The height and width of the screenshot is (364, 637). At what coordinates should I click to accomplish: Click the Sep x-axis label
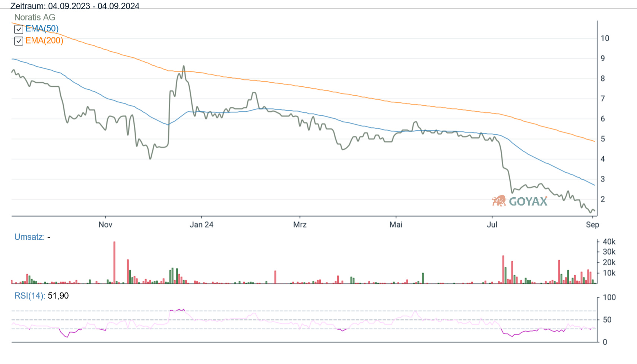click(592, 224)
